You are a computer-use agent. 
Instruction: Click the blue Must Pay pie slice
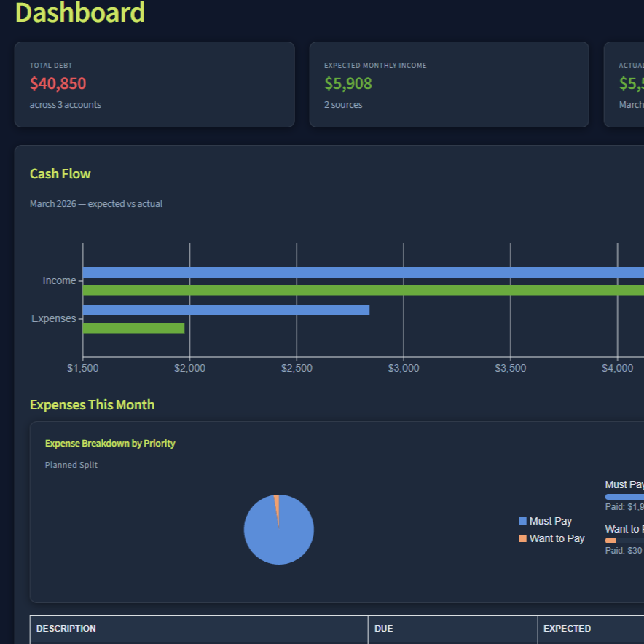(279, 538)
